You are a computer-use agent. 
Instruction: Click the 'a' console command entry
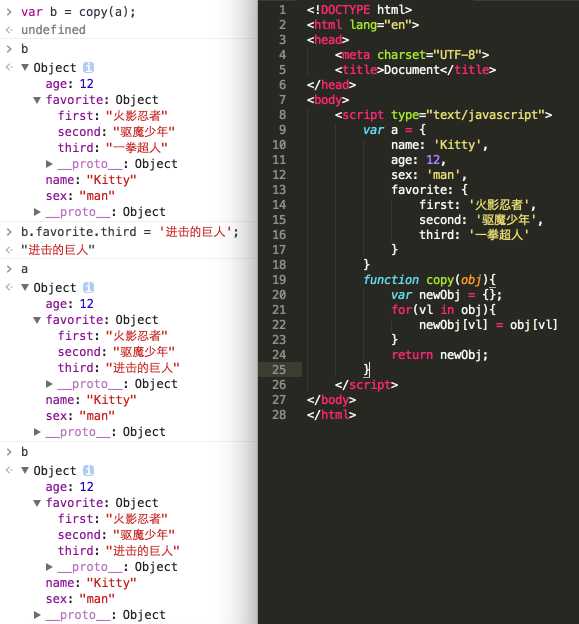click(25, 269)
